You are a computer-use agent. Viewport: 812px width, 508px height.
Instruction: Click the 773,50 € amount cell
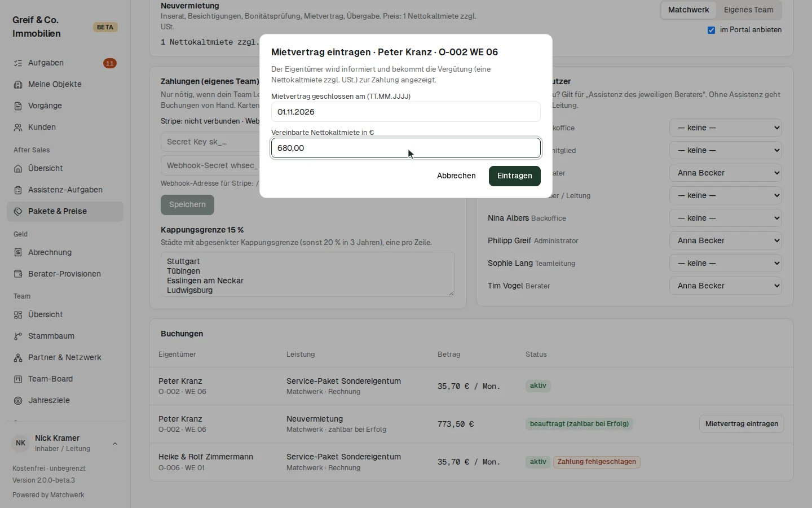pyautogui.click(x=456, y=424)
